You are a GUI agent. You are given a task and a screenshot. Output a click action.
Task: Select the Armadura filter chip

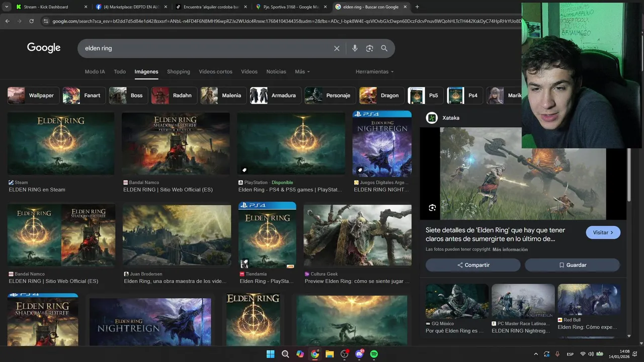(276, 96)
